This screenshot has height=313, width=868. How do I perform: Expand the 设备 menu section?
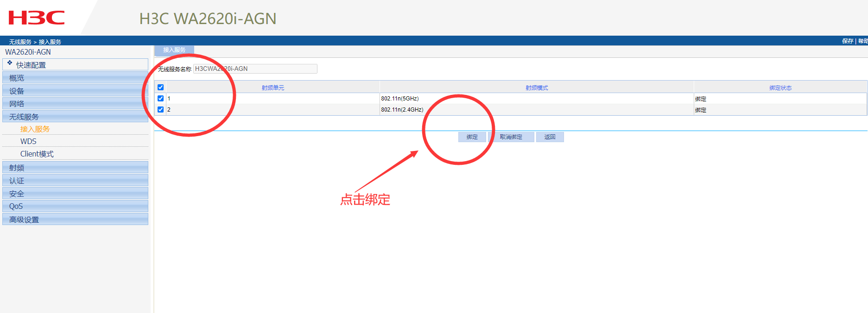coord(75,91)
